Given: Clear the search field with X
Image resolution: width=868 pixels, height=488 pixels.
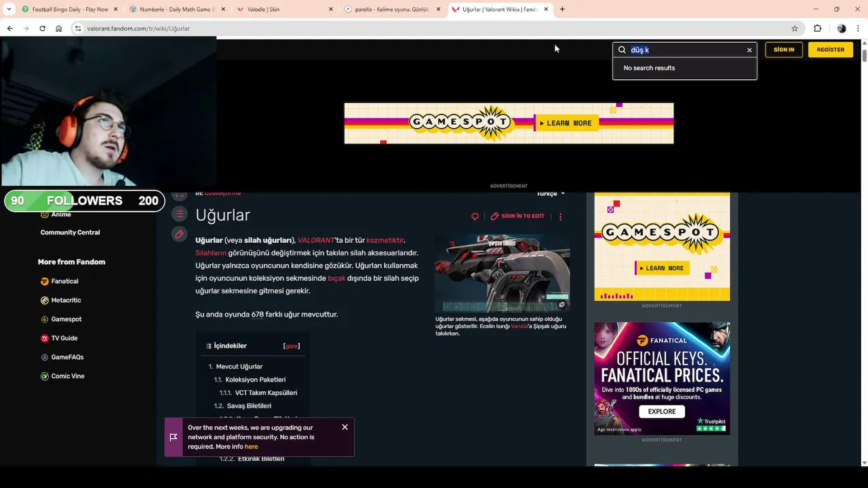Looking at the screenshot, I should coord(749,50).
